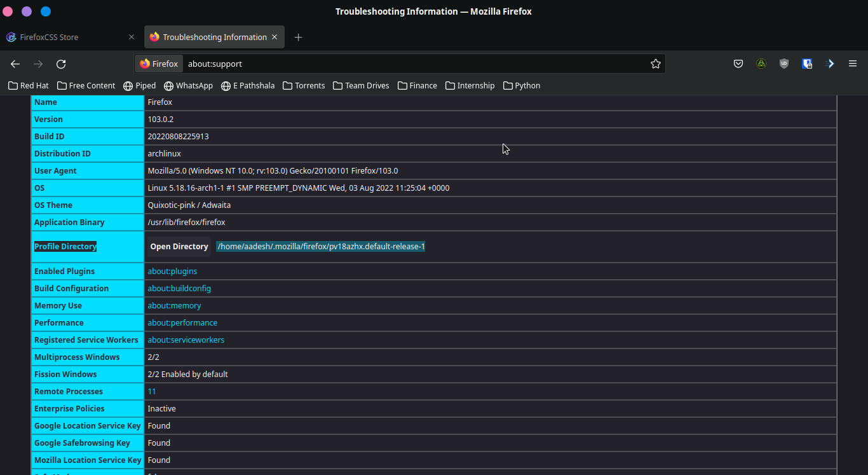The image size is (868, 475).
Task: Click the green shield extension icon
Action: coord(761,64)
